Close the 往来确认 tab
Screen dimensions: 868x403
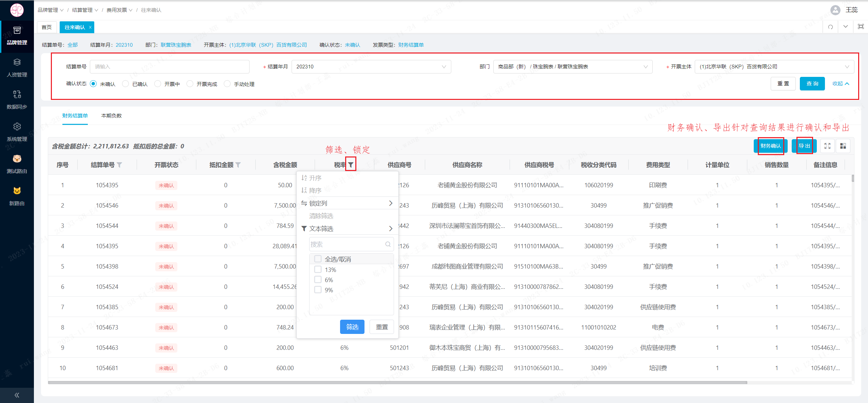click(90, 27)
